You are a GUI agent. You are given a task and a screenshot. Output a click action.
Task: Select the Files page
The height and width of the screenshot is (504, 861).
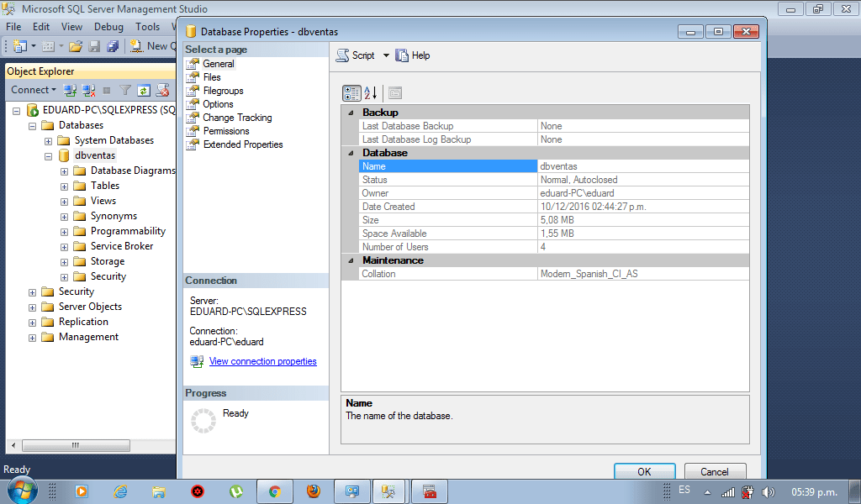point(212,77)
